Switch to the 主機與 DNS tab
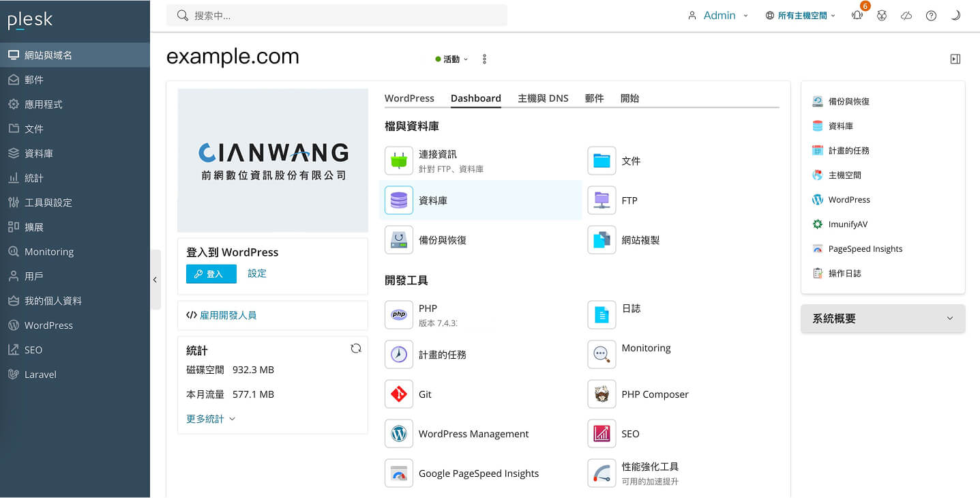The height and width of the screenshot is (498, 980). pos(543,98)
